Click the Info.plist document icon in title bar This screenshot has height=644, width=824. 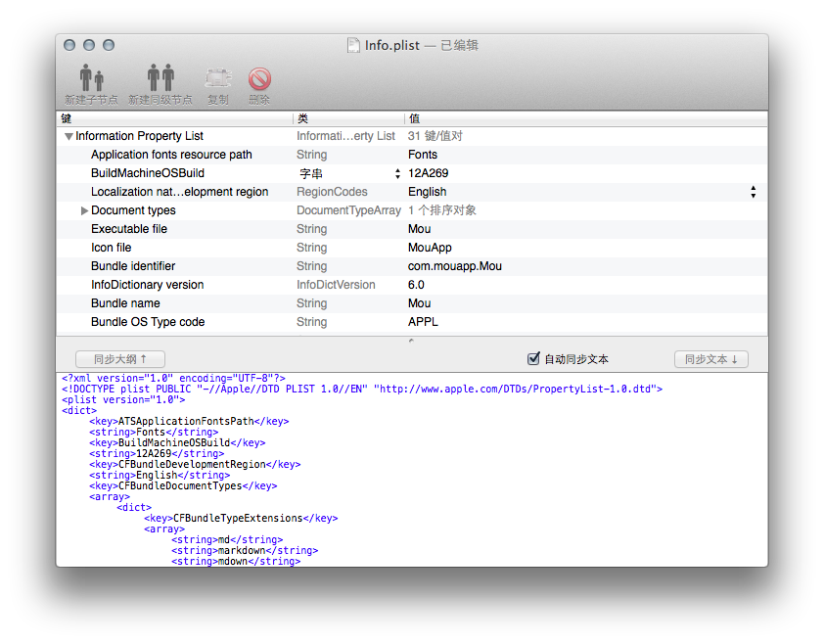point(353,45)
